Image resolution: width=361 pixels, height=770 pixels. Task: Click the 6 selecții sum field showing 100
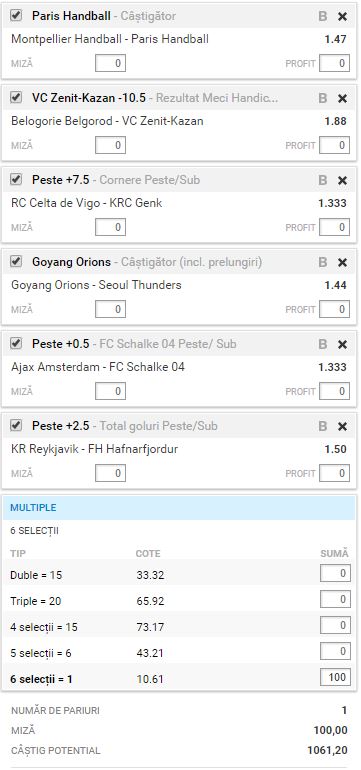coord(335,678)
